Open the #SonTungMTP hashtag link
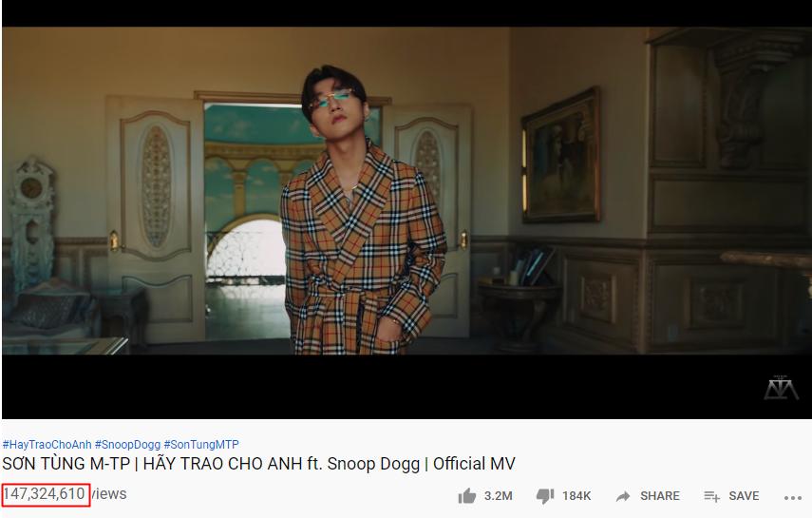Viewport: 812px width, 518px height. point(201,445)
